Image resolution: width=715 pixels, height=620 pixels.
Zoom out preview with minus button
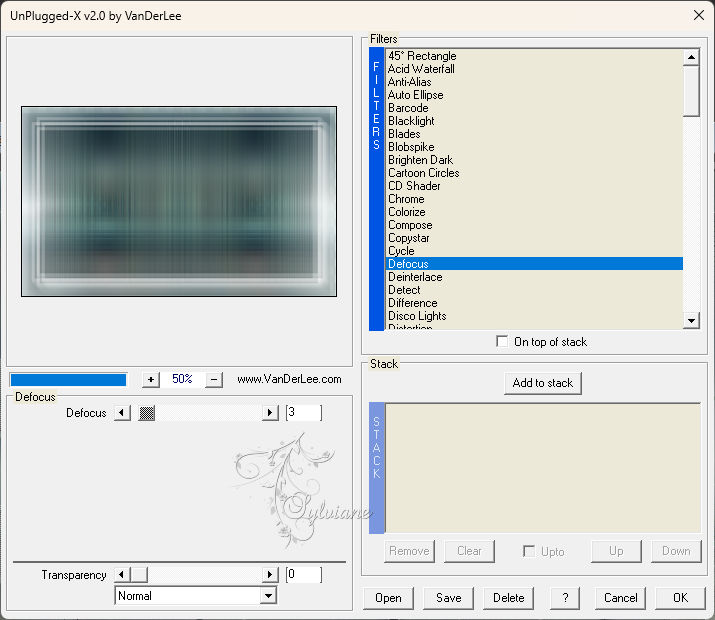214,379
